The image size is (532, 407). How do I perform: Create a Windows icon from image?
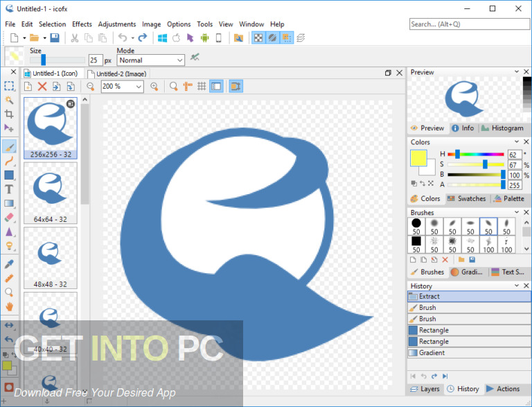(x=162, y=37)
